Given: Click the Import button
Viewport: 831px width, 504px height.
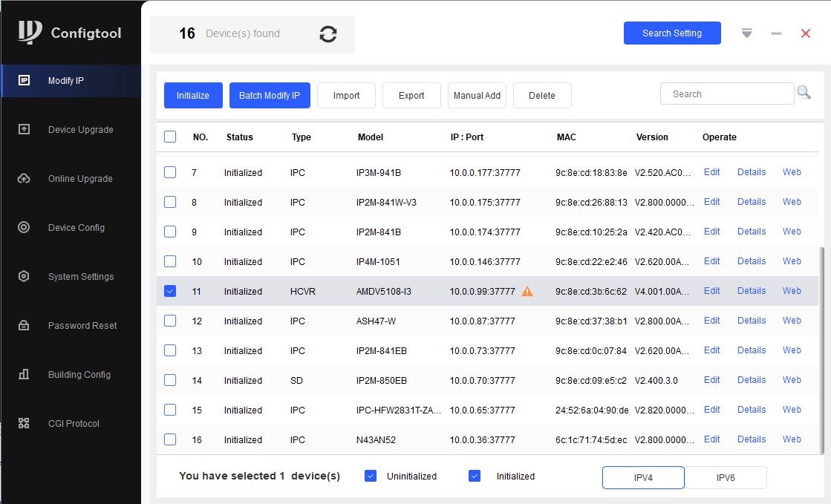Looking at the screenshot, I should pyautogui.click(x=347, y=96).
